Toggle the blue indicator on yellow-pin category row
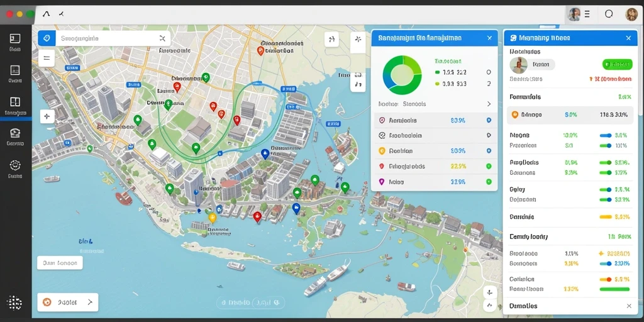The height and width of the screenshot is (322, 644). point(488,151)
